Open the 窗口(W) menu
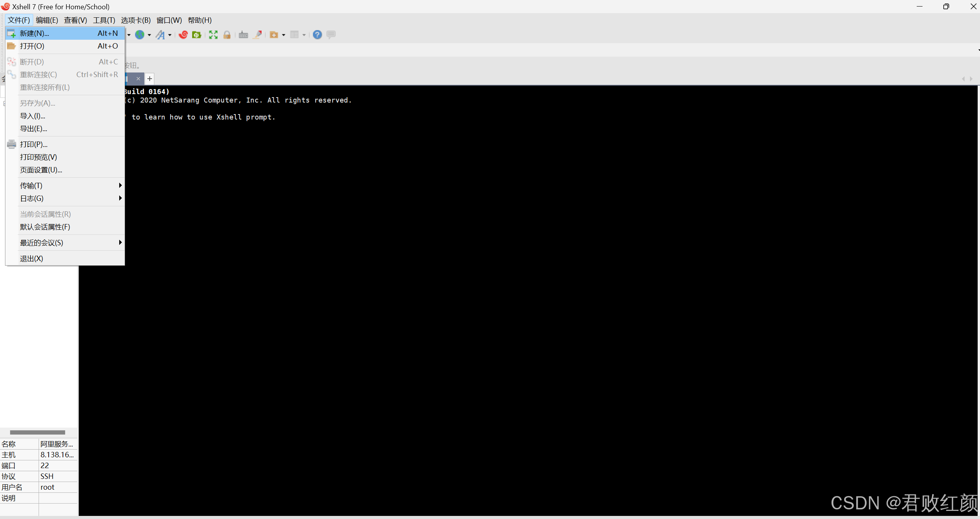Screen dimensions: 980x519 (169, 20)
